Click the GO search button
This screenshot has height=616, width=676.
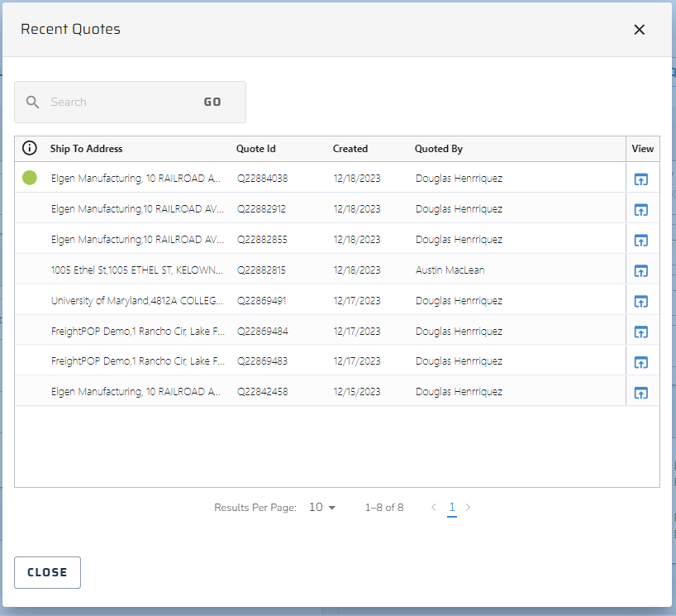click(212, 103)
